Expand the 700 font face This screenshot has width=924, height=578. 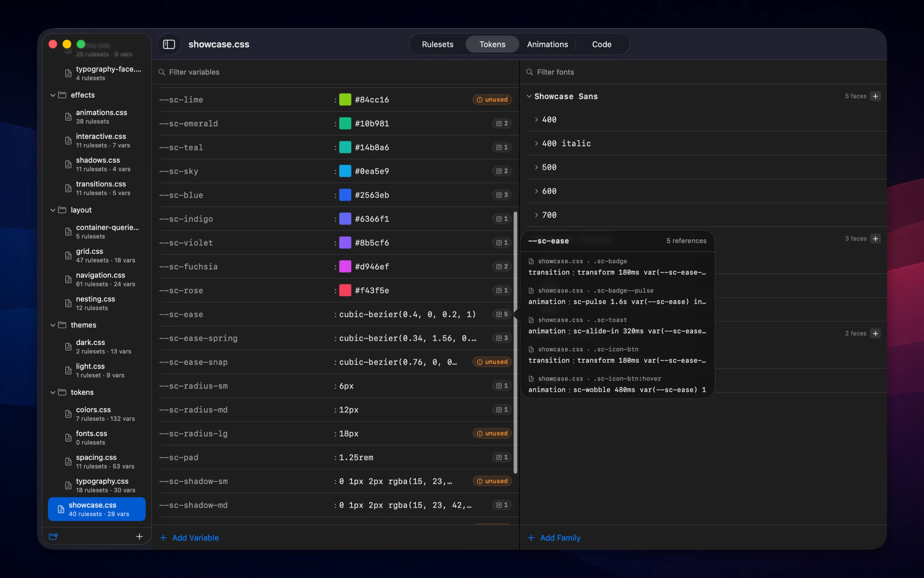pos(536,215)
